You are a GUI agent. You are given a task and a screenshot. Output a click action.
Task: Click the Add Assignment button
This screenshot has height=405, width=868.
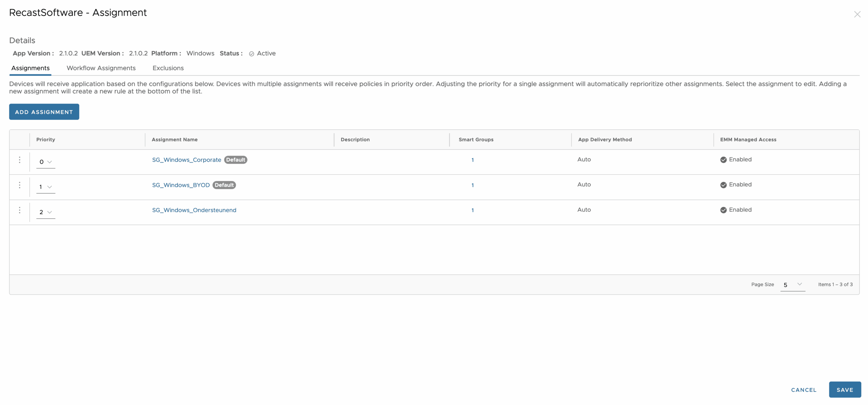tap(44, 112)
